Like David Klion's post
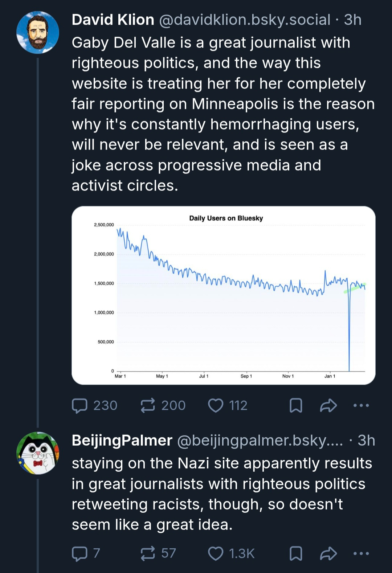Image resolution: width=392 pixels, height=573 pixels. click(216, 405)
